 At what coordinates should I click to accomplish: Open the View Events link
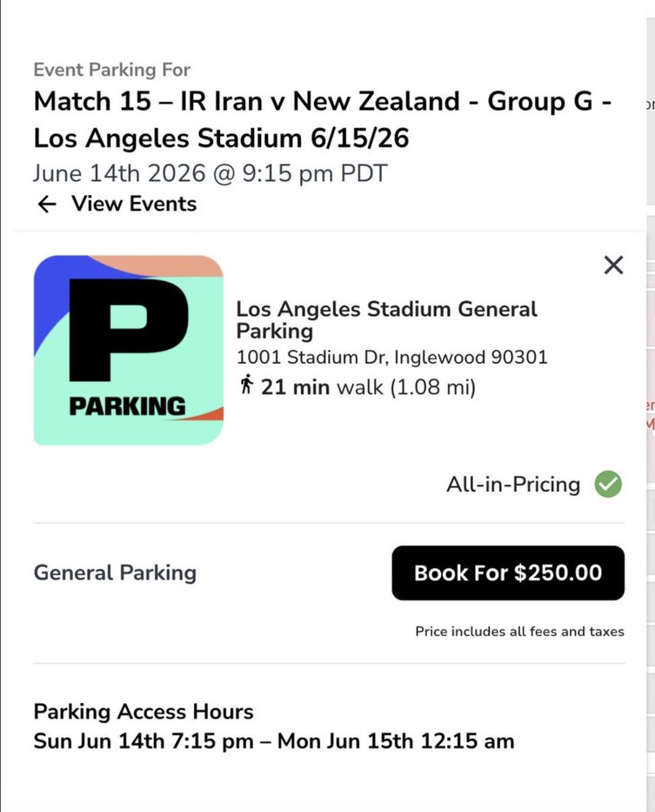click(x=134, y=204)
